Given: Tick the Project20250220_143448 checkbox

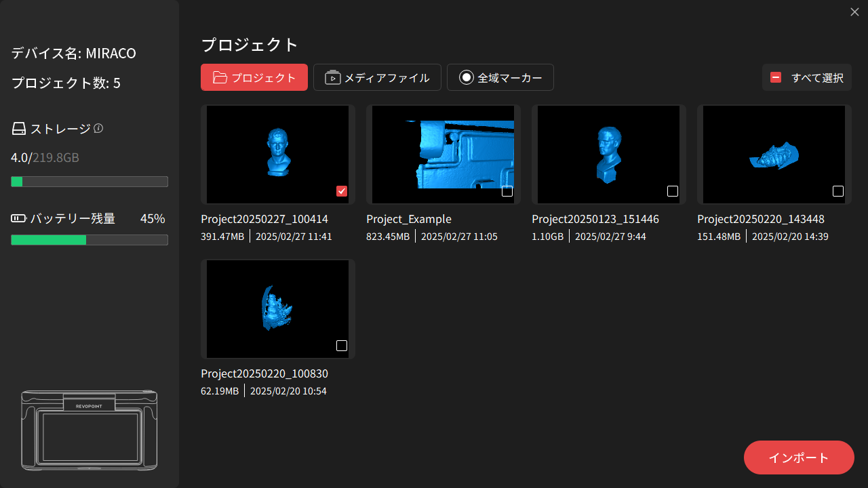Looking at the screenshot, I should pos(838,191).
